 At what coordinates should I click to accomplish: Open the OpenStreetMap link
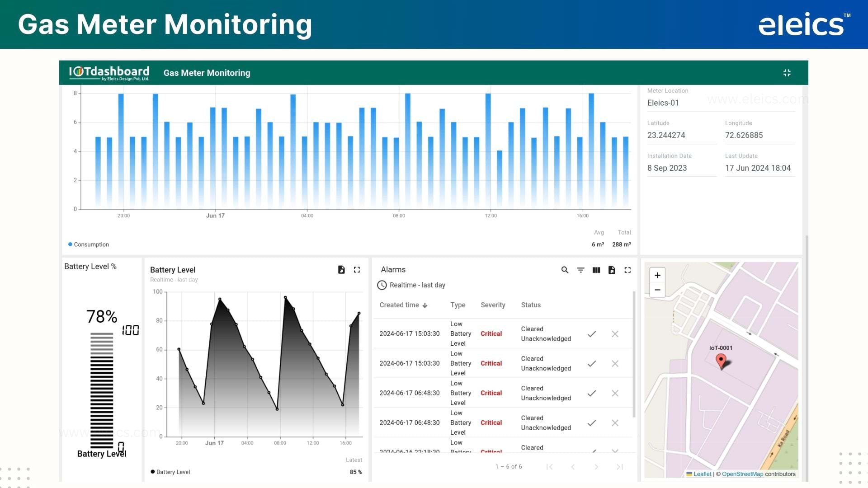click(742, 474)
